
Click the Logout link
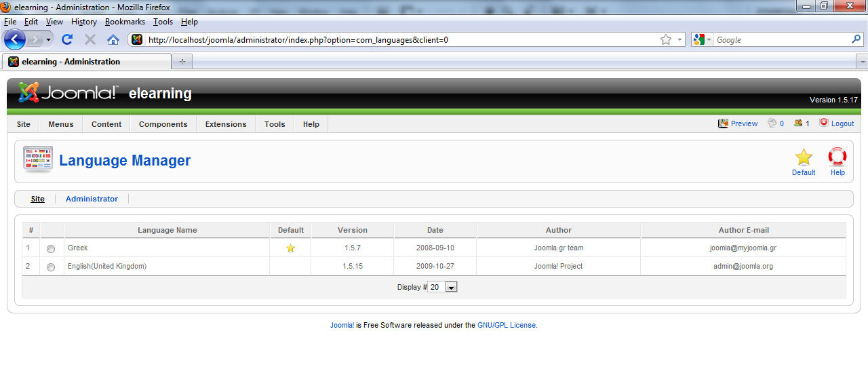tap(843, 123)
